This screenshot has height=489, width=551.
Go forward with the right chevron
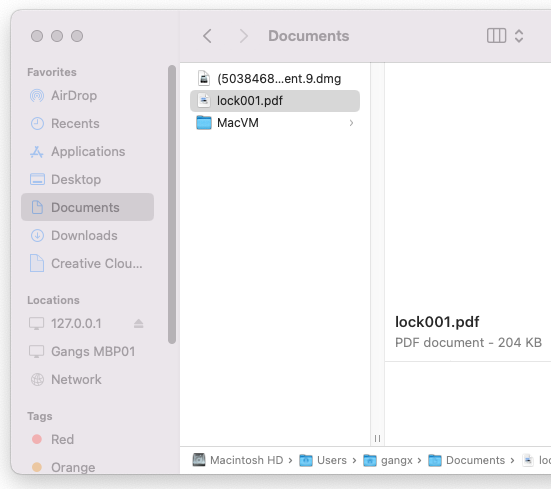click(244, 36)
